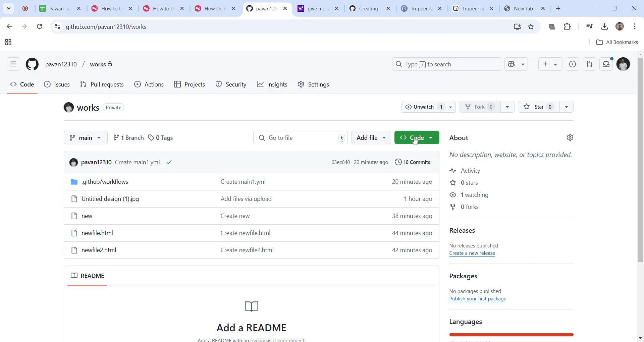
Task: Expand the Star lists dropdown arrow
Action: [x=567, y=107]
